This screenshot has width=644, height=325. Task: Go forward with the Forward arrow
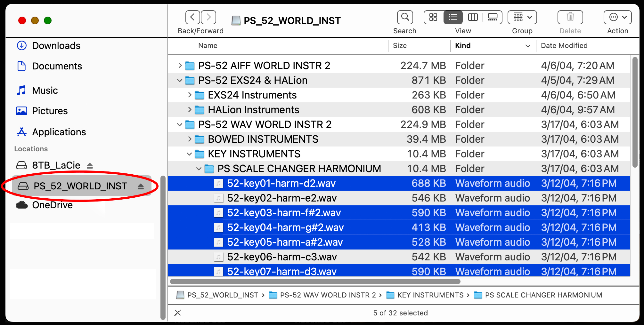pyautogui.click(x=208, y=17)
